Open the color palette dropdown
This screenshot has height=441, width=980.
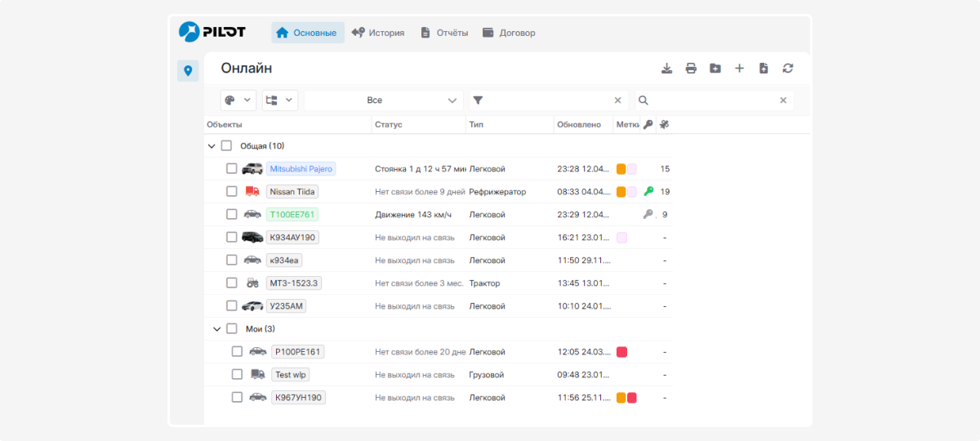238,100
